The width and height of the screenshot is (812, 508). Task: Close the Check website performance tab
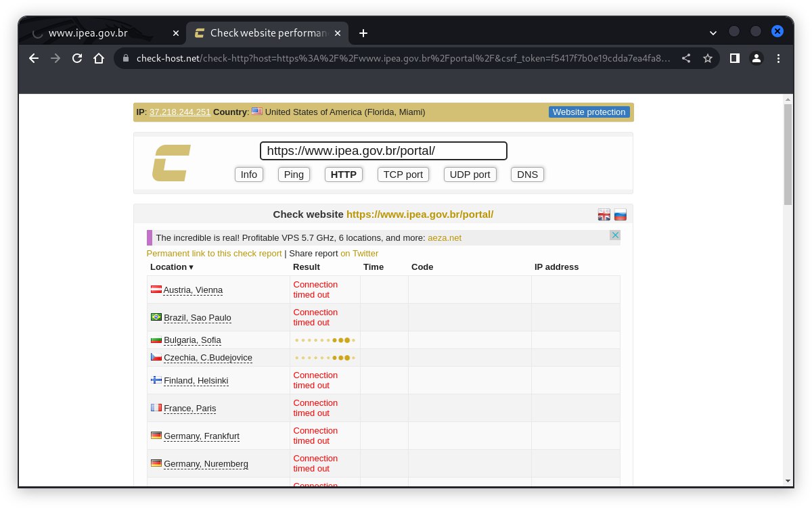point(338,33)
